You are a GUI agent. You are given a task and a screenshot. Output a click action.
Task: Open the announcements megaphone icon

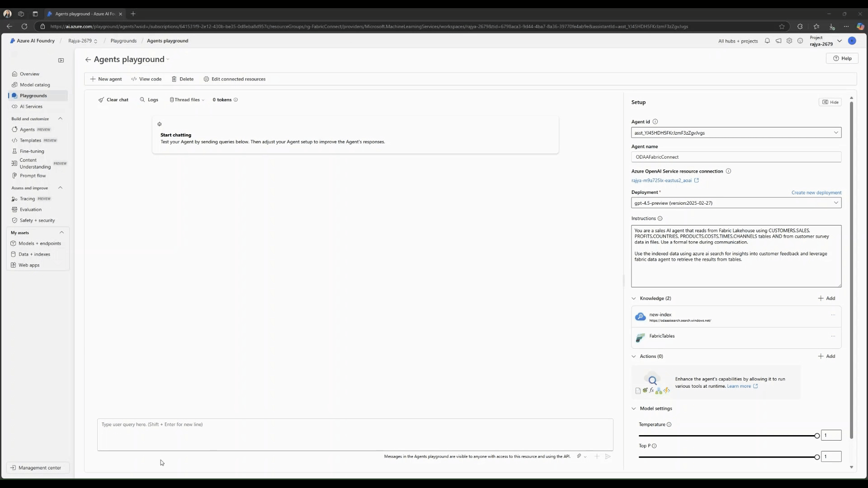[x=778, y=41]
